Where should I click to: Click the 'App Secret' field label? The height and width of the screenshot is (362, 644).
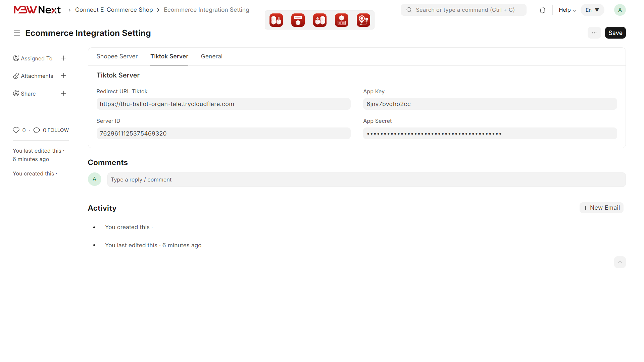[x=377, y=121]
